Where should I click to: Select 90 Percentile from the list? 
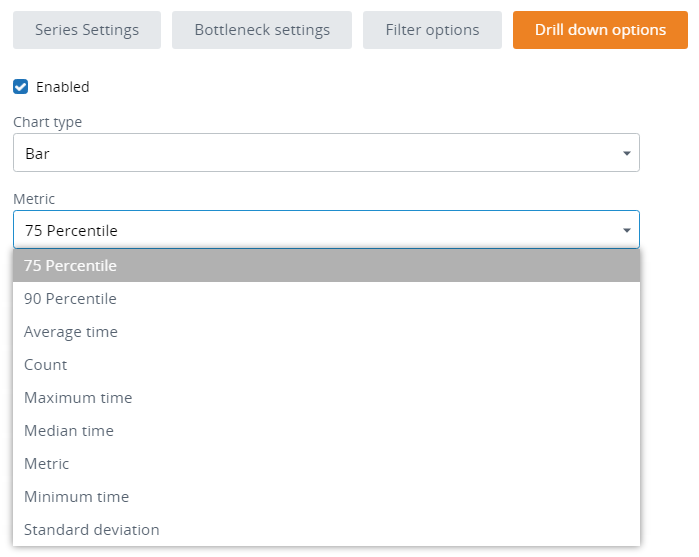point(70,299)
